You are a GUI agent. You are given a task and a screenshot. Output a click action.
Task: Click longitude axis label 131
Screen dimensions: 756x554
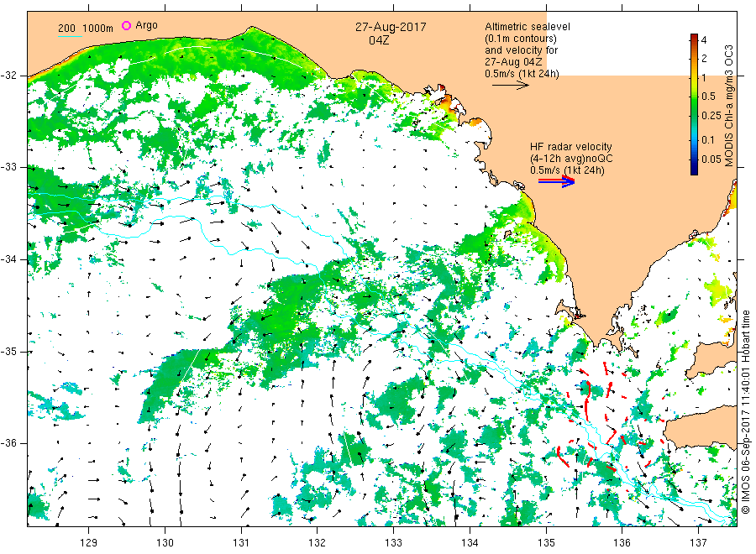tap(241, 542)
